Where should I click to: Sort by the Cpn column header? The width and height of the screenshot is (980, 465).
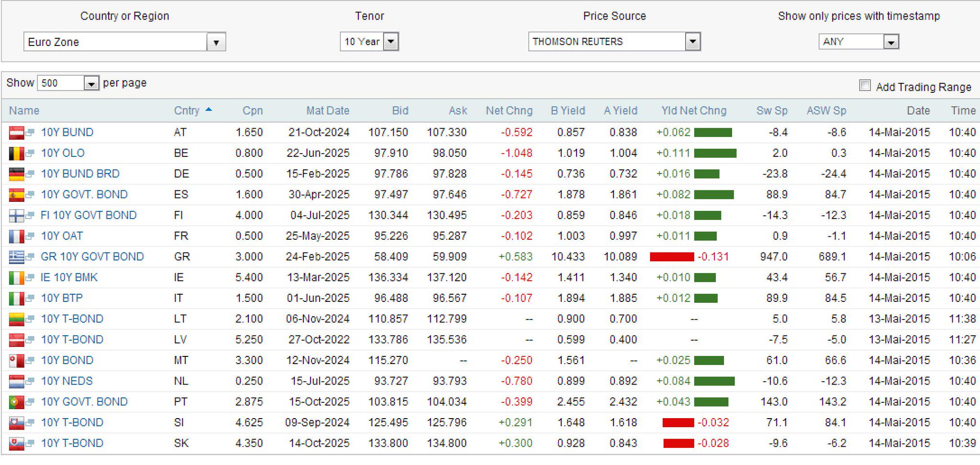(253, 111)
